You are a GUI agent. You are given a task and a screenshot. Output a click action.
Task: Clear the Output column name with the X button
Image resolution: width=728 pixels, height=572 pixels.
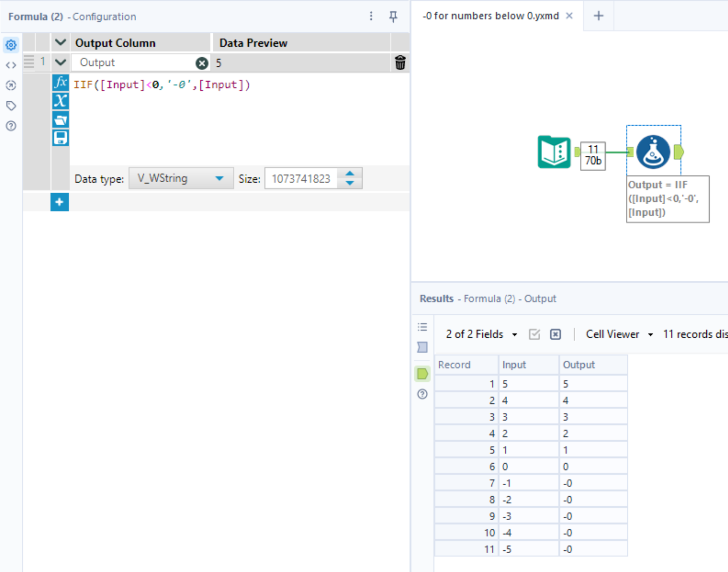(201, 62)
